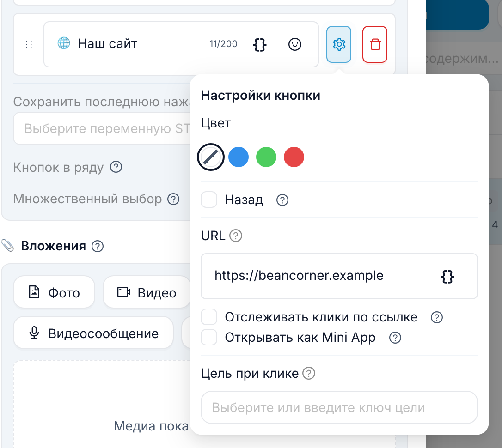Open help icon next to Множественный выбор
Viewport: 502px width, 448px height.
pyautogui.click(x=173, y=199)
